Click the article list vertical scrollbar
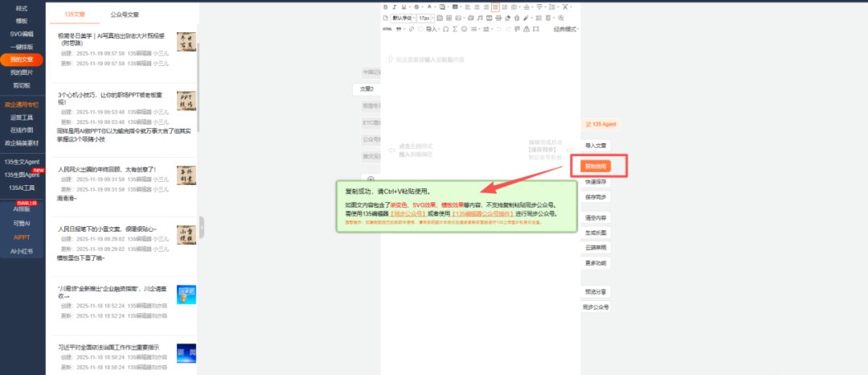 tap(199, 86)
